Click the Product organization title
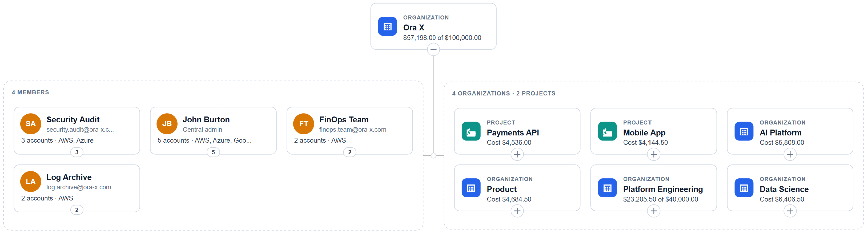The height and width of the screenshot is (233, 868). click(501, 189)
